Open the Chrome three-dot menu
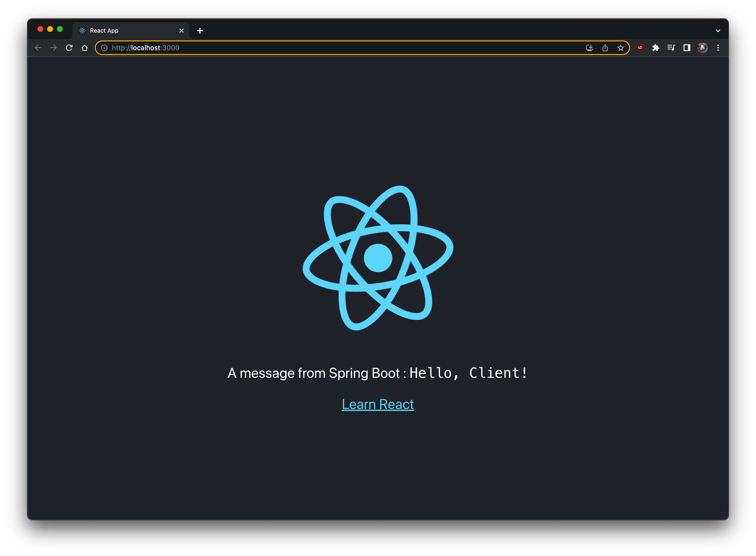756x556 pixels. click(718, 48)
